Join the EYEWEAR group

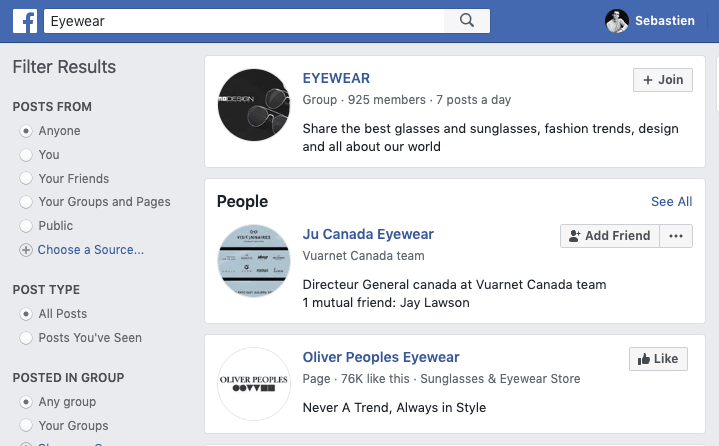[663, 80]
